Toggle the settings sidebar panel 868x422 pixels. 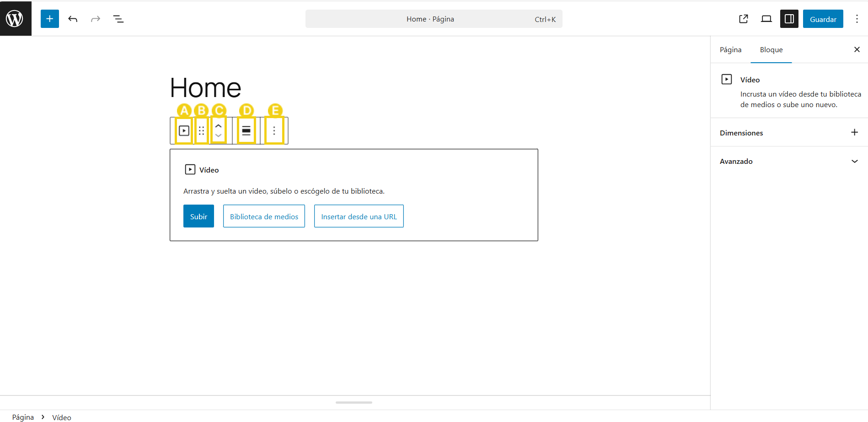pos(789,19)
